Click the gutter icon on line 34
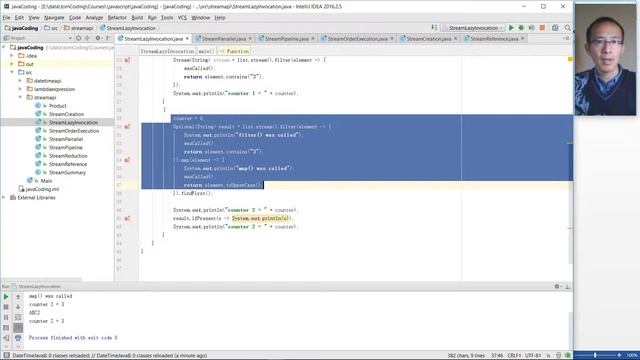Image resolution: width=640 pixels, height=360 pixels. tap(127, 160)
